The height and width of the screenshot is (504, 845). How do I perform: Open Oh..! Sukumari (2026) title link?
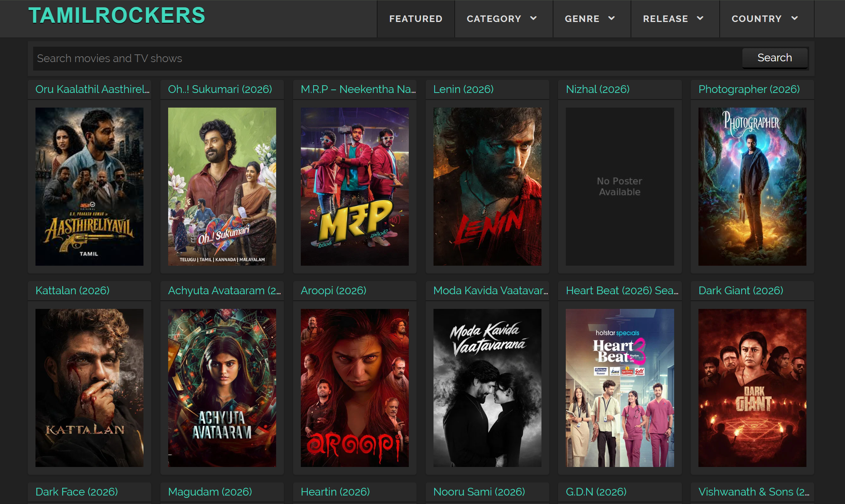[220, 89]
